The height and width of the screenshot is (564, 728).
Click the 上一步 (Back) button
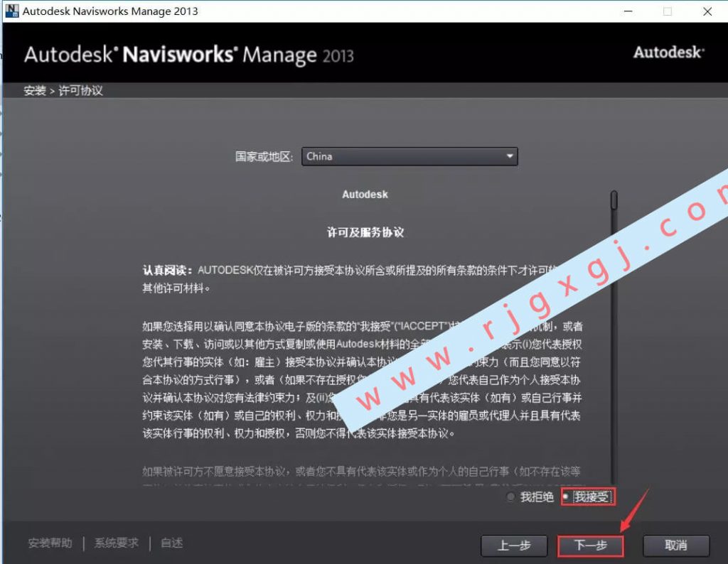click(514, 546)
